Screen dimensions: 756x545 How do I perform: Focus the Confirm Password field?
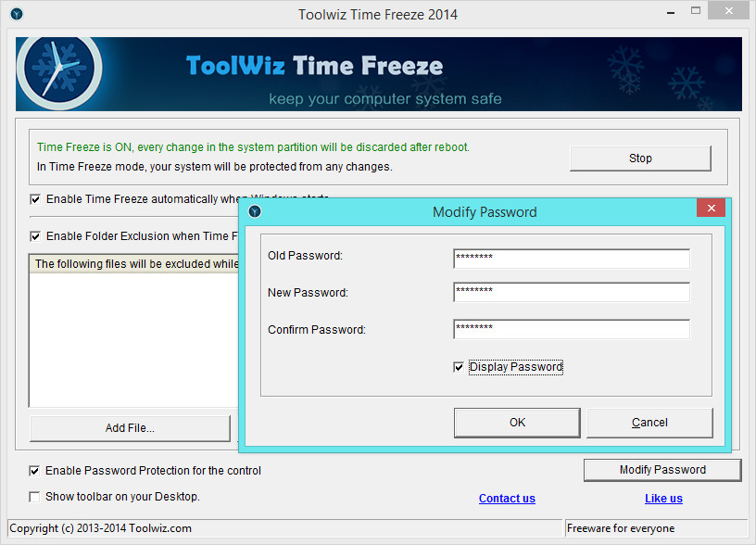[x=572, y=329]
